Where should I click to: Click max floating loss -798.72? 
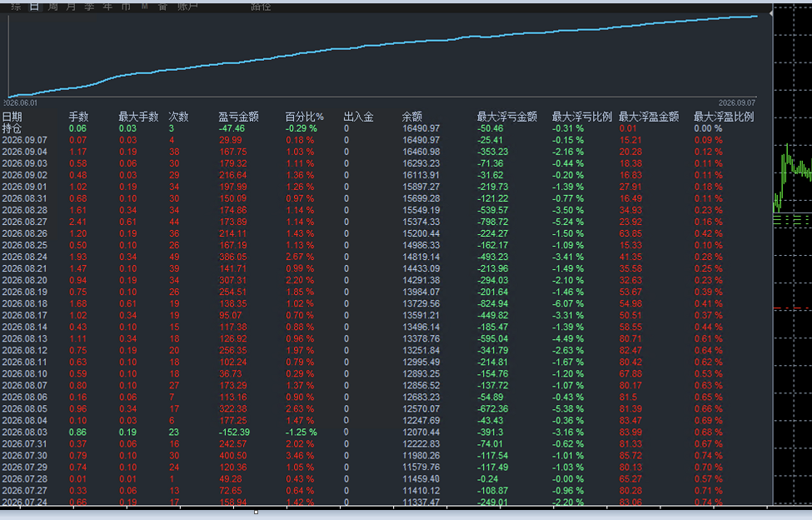(x=492, y=222)
